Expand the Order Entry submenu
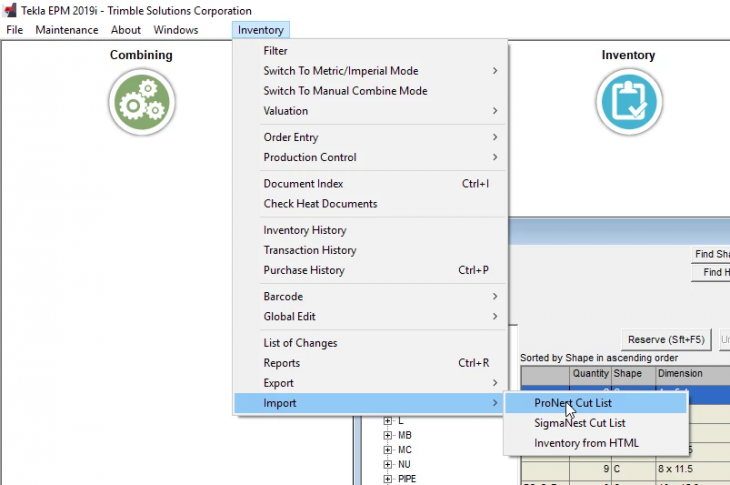This screenshot has height=485, width=730. click(370, 137)
